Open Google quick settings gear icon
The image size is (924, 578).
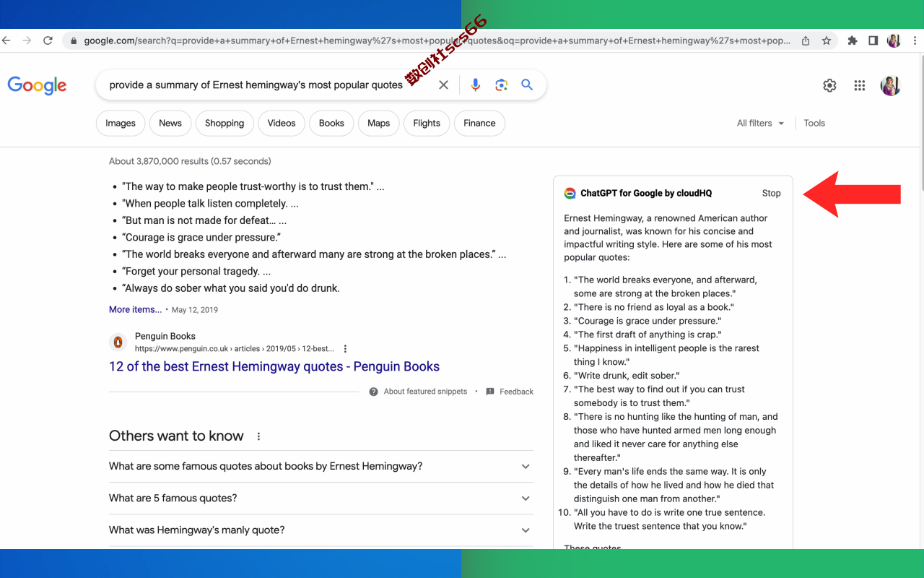[x=829, y=86]
